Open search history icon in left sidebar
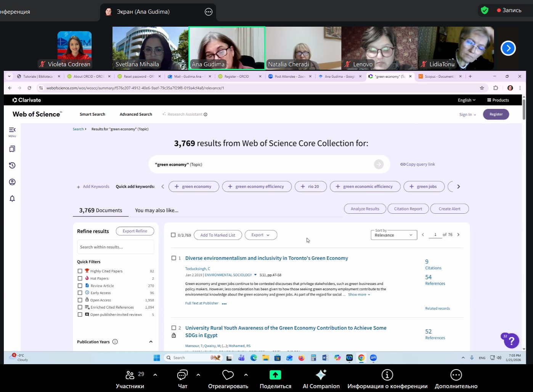Screen dimensions: 533x392 pyautogui.click(x=12, y=165)
